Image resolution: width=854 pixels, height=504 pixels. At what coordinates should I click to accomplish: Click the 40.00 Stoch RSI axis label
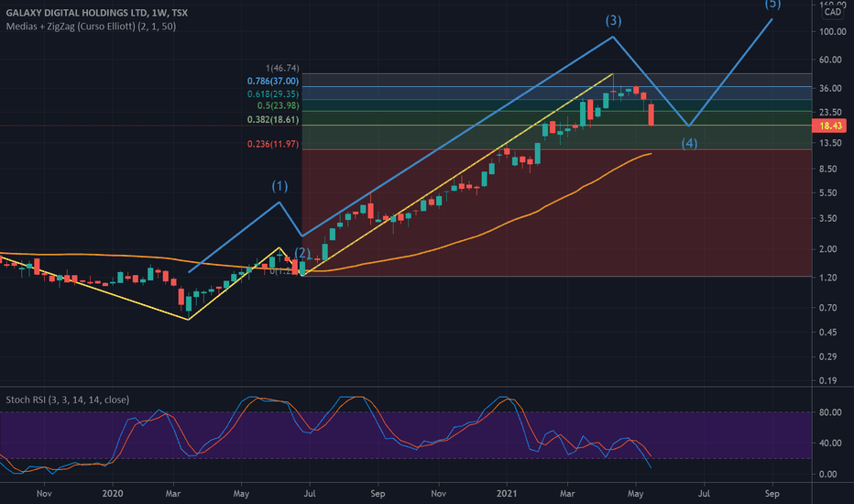[830, 443]
